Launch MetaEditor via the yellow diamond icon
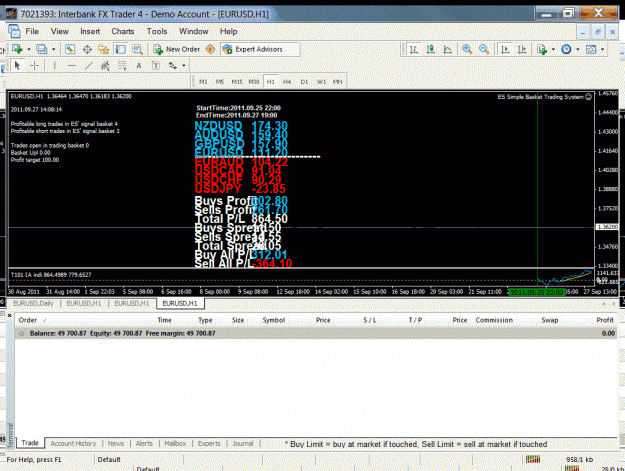The image size is (625, 471). coord(210,49)
